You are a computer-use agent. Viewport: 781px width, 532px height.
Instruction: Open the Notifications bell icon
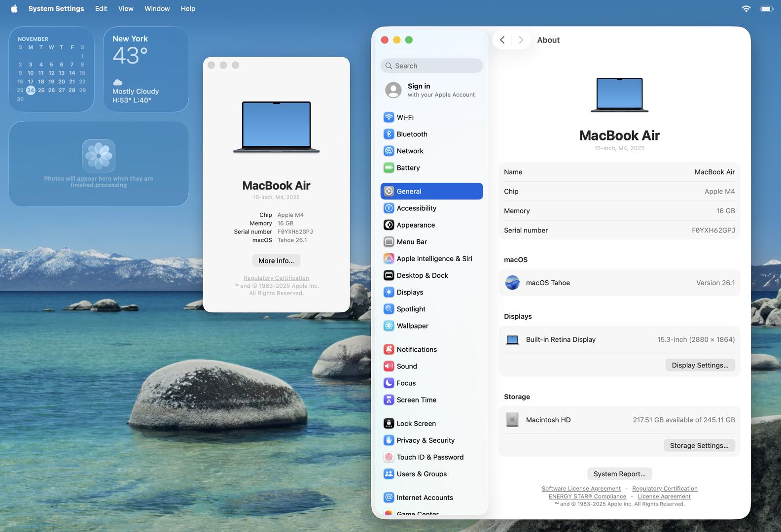pos(389,349)
